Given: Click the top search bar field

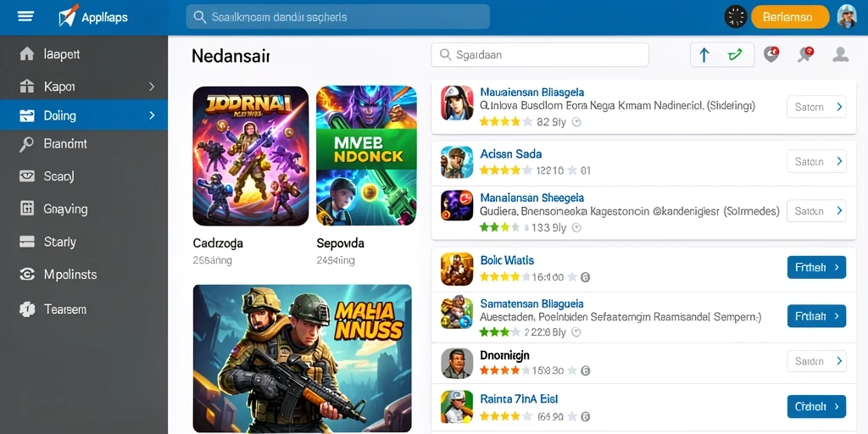Looking at the screenshot, I should click(337, 17).
